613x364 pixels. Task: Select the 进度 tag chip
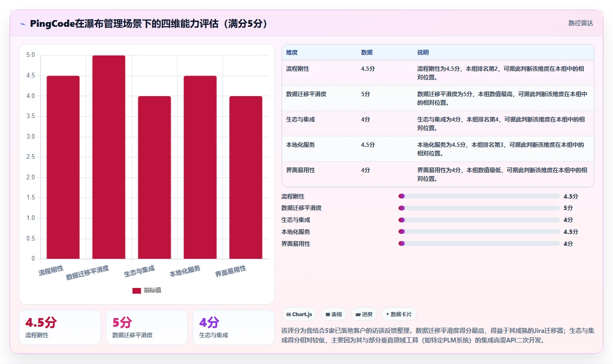click(364, 314)
